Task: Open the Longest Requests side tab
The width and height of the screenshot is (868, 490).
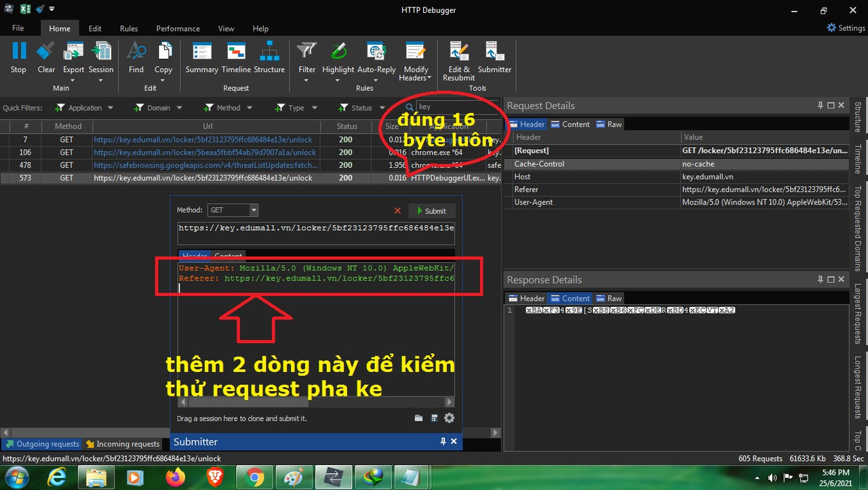Action: coord(858,386)
